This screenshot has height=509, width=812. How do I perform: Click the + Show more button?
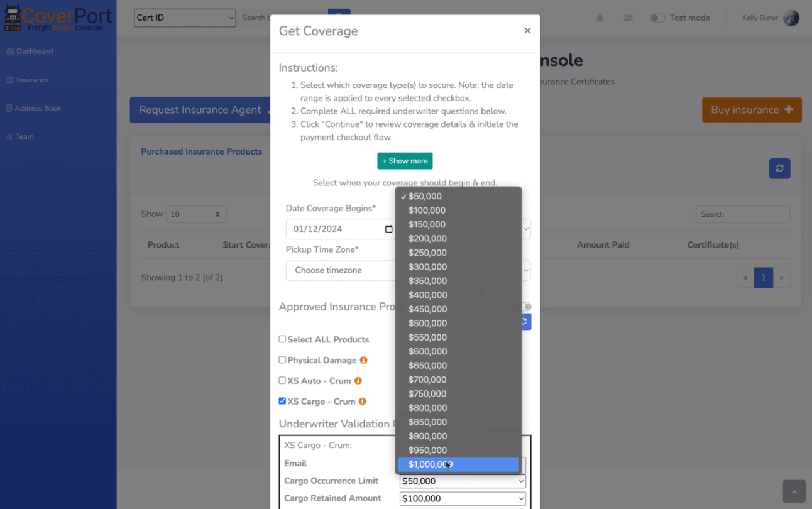coord(405,161)
